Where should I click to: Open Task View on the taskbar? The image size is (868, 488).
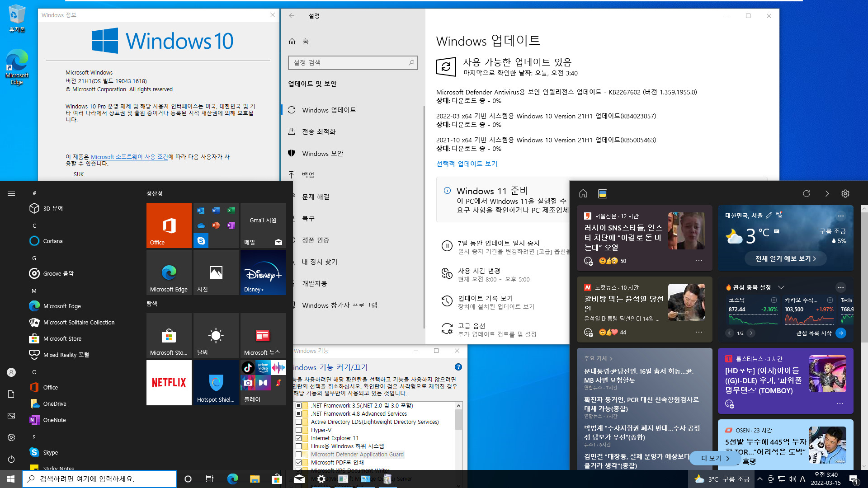coord(210,479)
